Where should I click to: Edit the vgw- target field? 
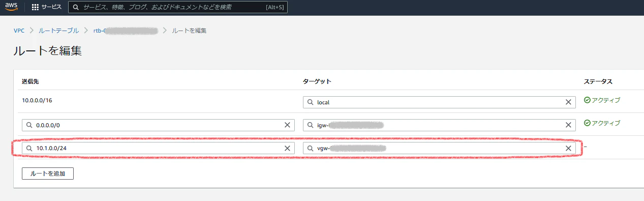[x=439, y=148]
